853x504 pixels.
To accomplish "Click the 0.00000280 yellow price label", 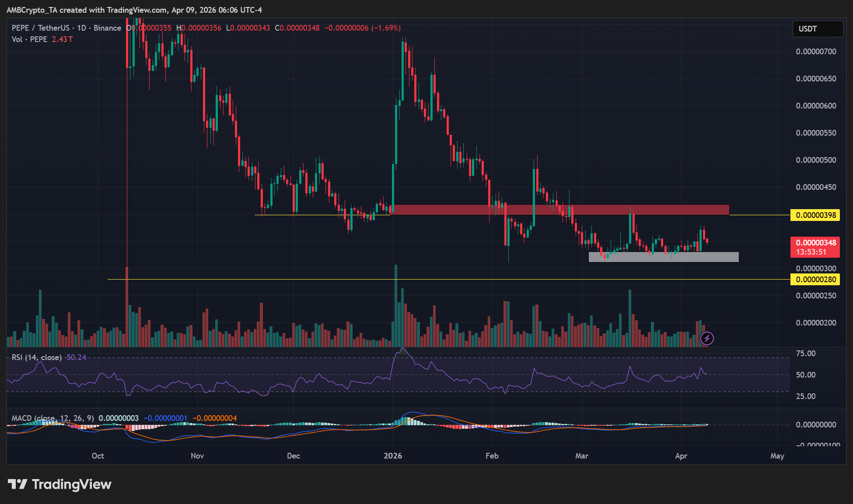I will [x=815, y=280].
